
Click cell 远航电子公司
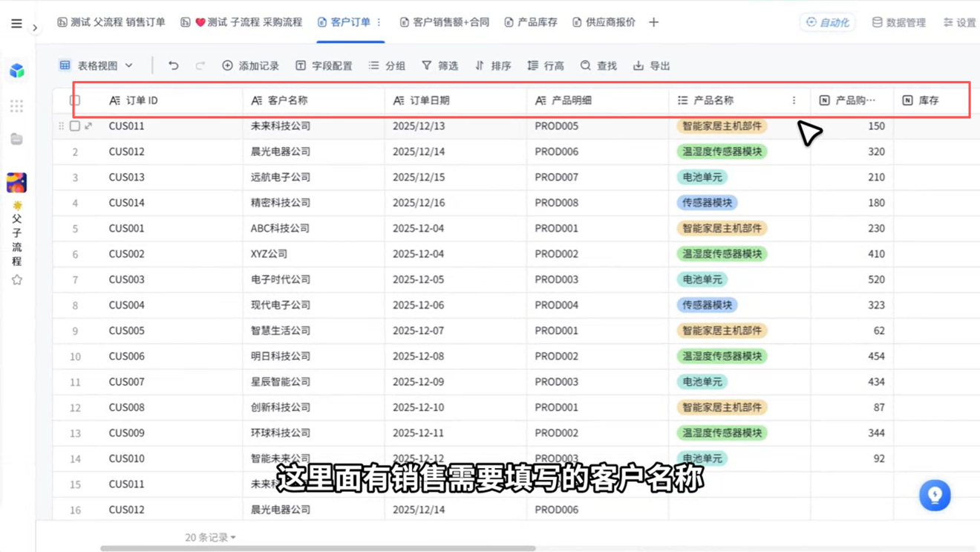pyautogui.click(x=313, y=178)
